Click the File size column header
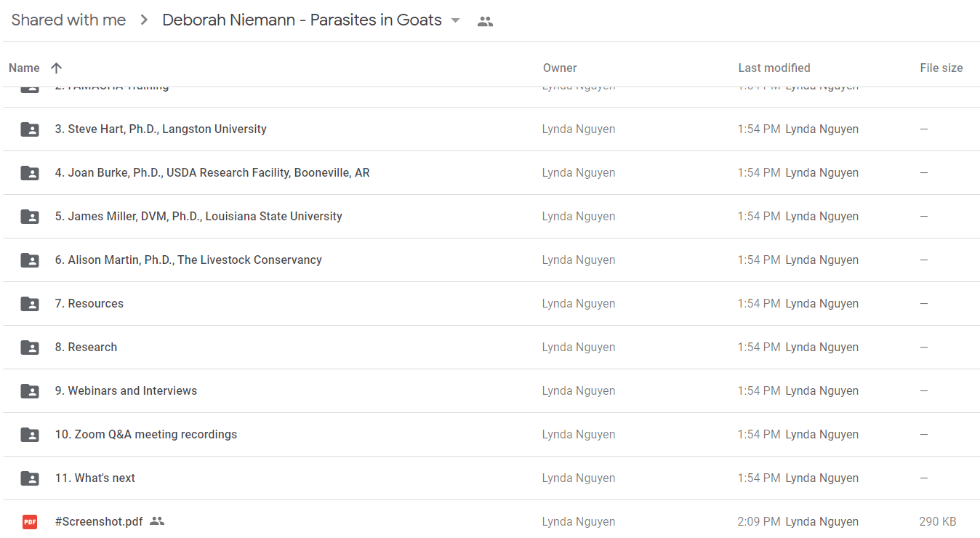980x538 pixels. tap(941, 68)
